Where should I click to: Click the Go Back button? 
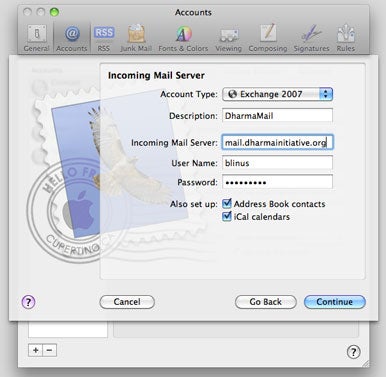(266, 302)
